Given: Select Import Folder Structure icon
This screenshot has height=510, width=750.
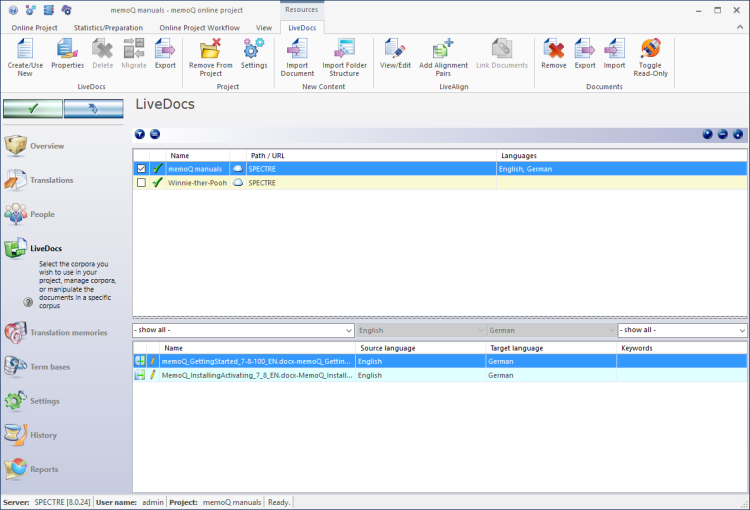Looking at the screenshot, I should click(x=344, y=49).
